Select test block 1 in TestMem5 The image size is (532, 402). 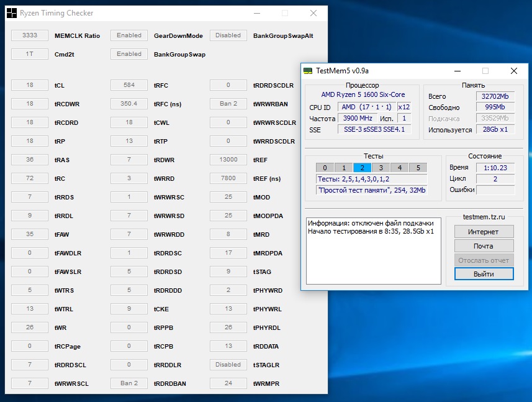pos(343,168)
